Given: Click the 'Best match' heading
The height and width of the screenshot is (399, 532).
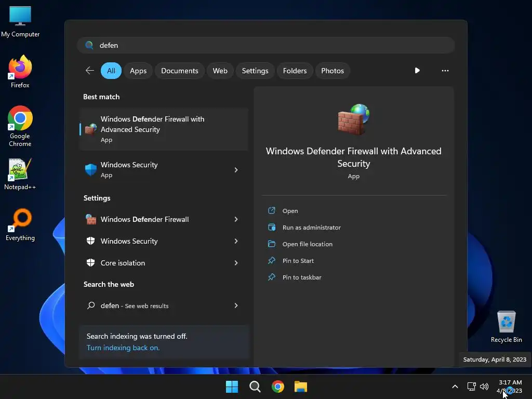Looking at the screenshot, I should (x=101, y=97).
